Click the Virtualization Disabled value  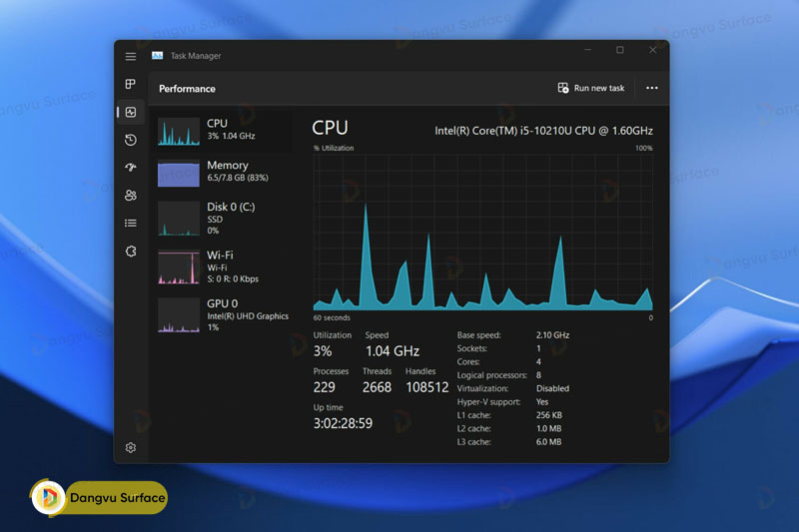pos(552,388)
